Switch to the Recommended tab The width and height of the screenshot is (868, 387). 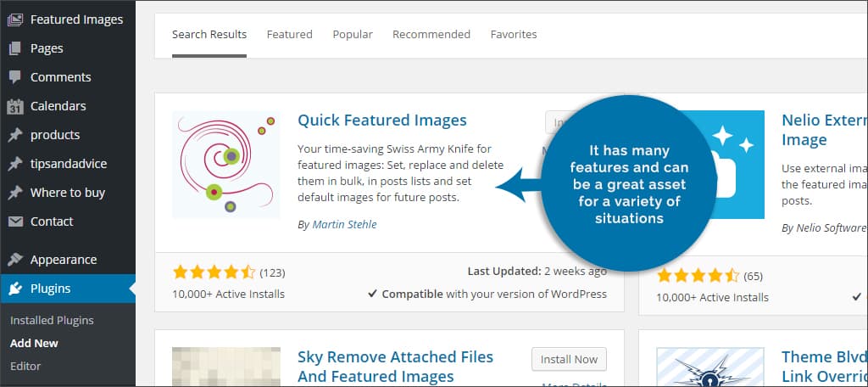tap(431, 35)
